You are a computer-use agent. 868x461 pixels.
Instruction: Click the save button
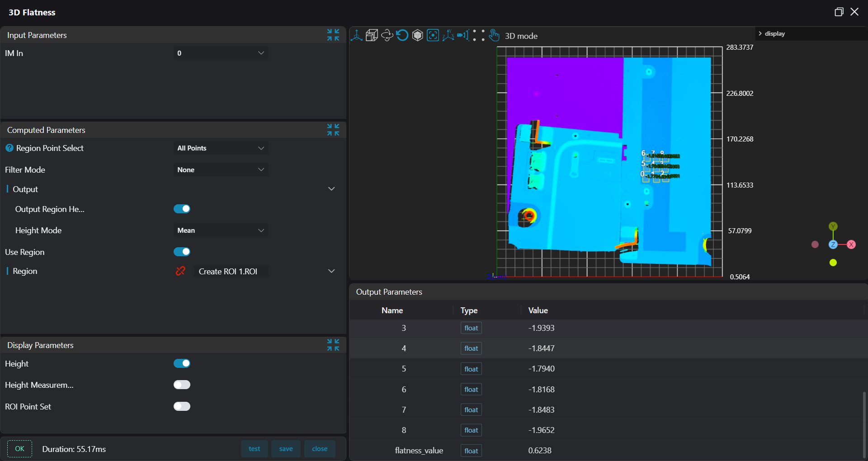click(286, 449)
